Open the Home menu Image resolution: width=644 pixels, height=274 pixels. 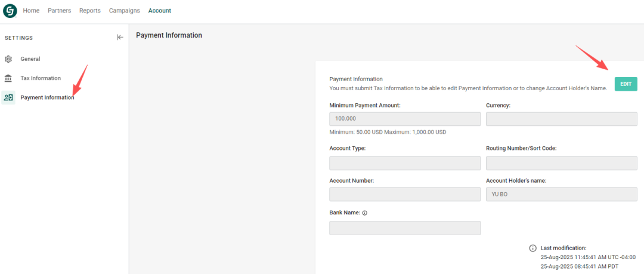tap(31, 11)
